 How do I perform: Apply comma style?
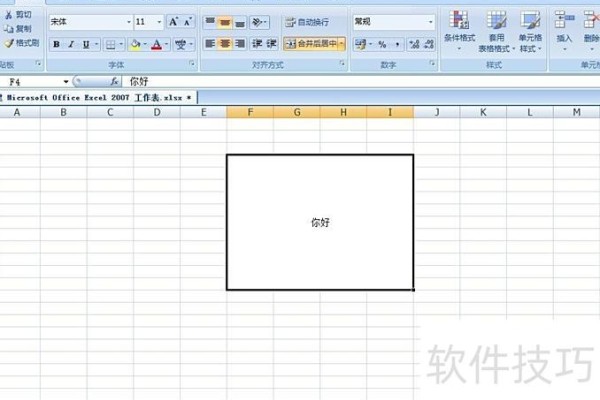(x=397, y=44)
